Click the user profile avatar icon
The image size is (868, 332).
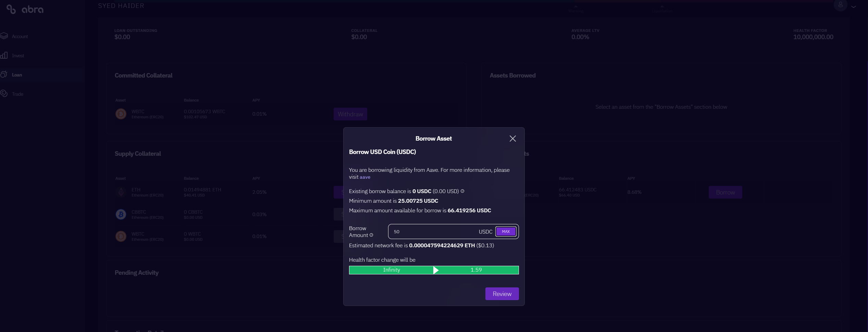840,5
